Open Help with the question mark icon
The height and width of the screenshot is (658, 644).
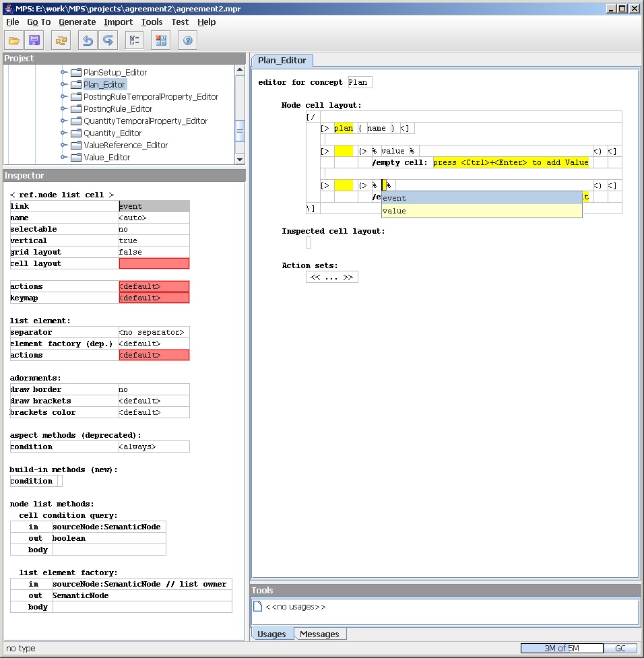click(187, 40)
